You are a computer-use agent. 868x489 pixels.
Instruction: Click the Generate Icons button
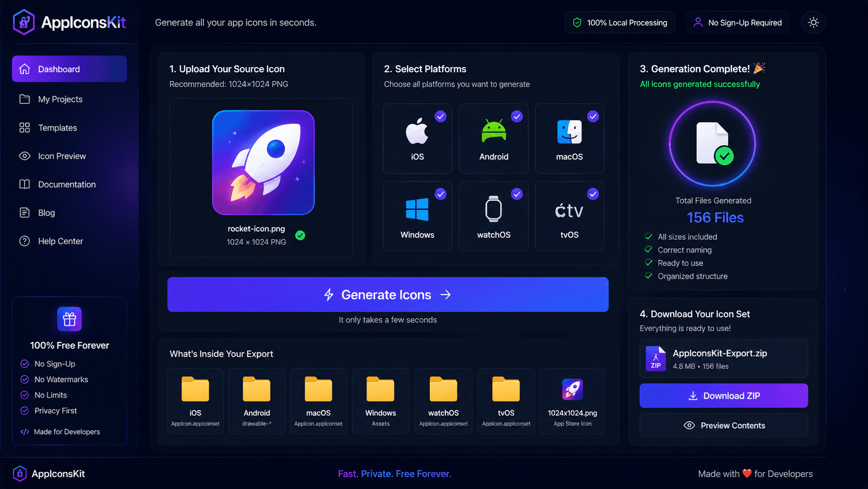pos(388,295)
